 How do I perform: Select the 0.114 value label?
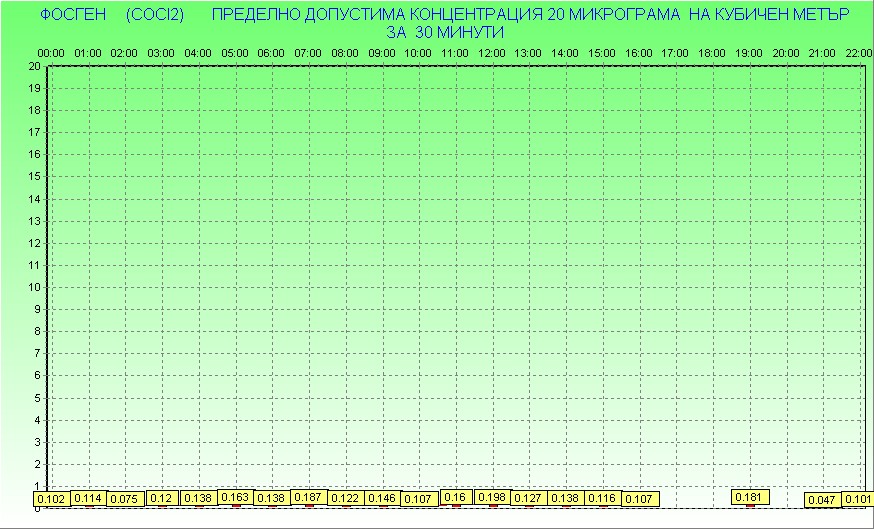(88, 498)
